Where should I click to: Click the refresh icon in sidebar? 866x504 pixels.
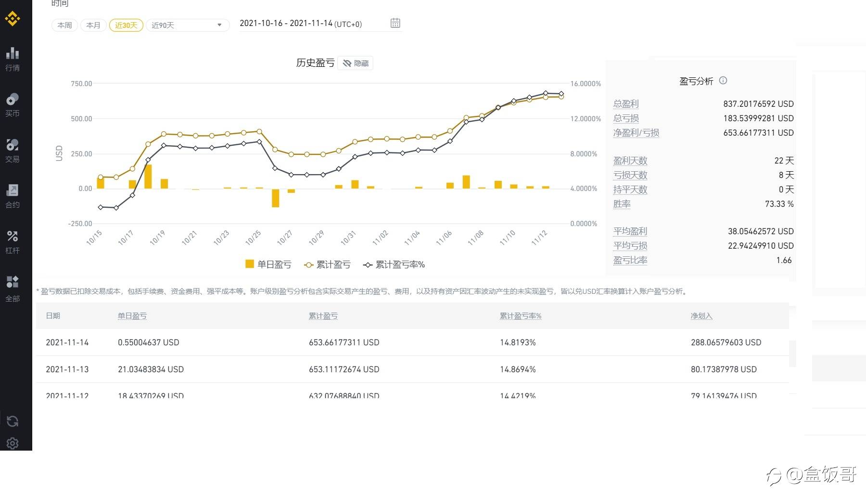pos(13,421)
